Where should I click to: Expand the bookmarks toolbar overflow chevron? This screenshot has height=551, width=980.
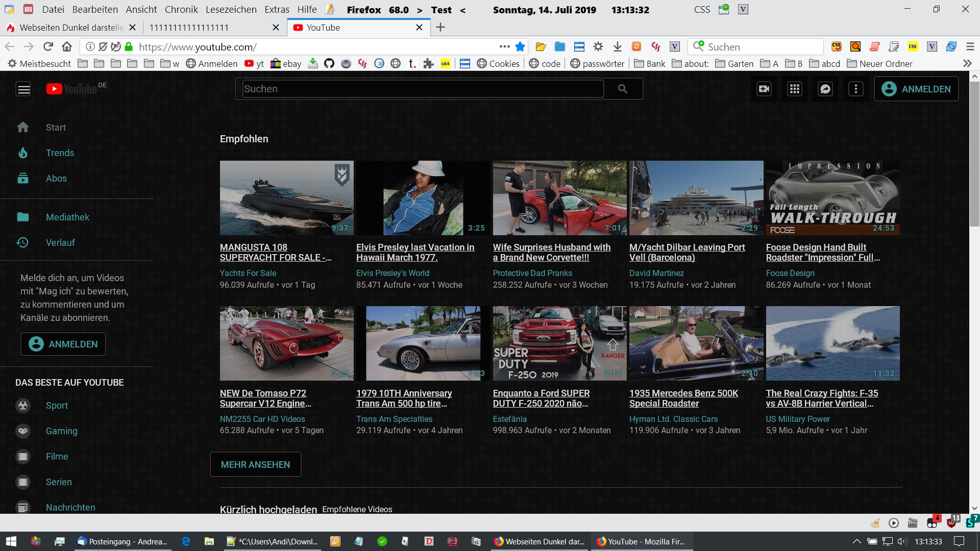click(x=967, y=64)
